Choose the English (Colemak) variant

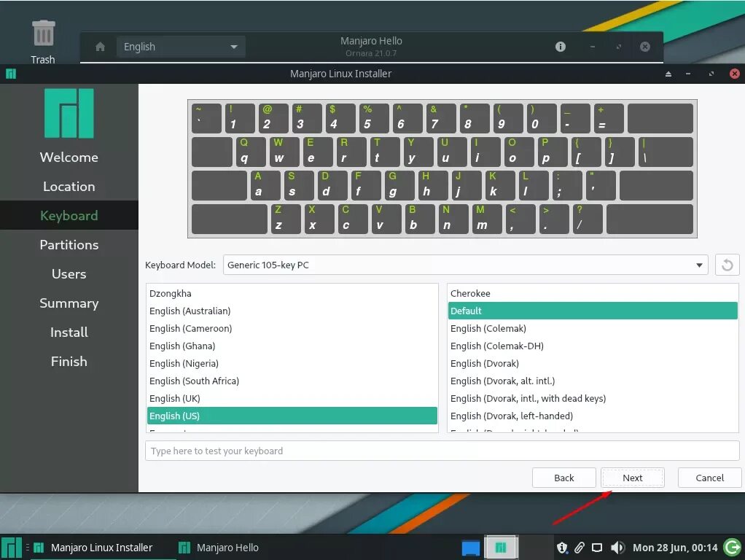tap(593, 328)
